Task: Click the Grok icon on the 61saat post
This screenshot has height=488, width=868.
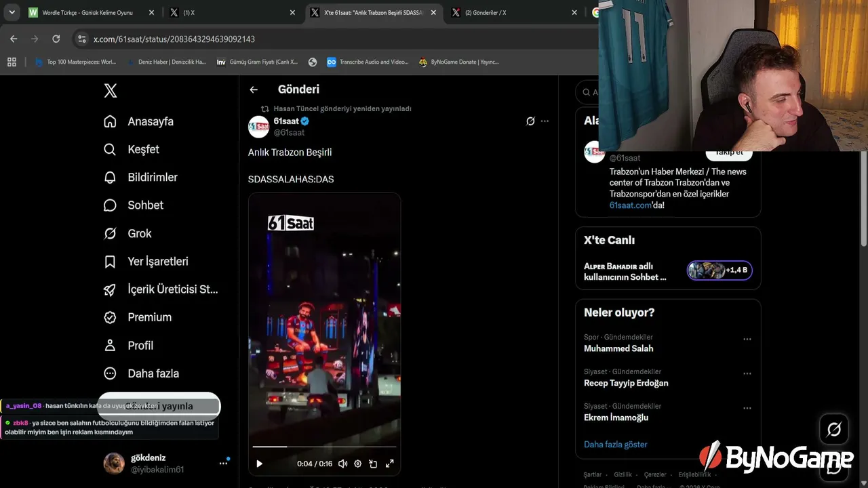Action: coord(530,121)
